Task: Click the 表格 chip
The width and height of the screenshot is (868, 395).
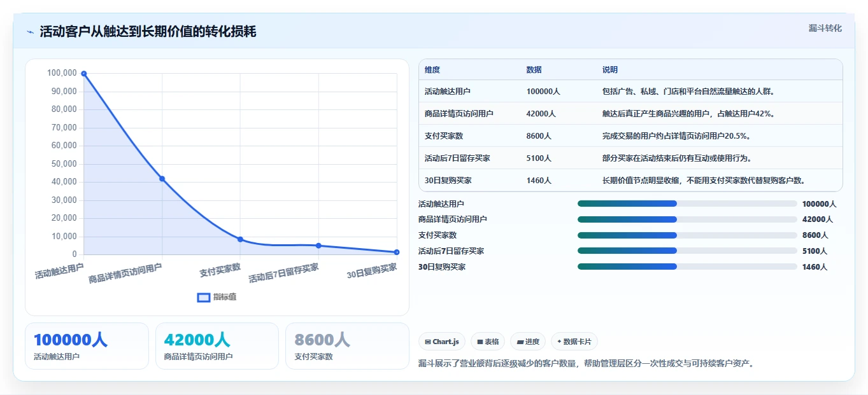Action: (x=488, y=342)
